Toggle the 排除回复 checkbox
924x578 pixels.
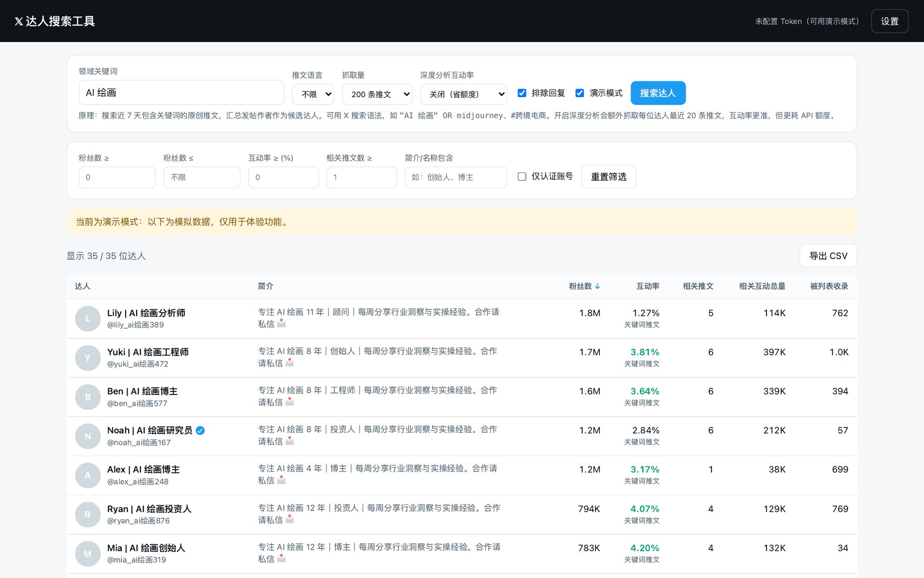coord(522,93)
